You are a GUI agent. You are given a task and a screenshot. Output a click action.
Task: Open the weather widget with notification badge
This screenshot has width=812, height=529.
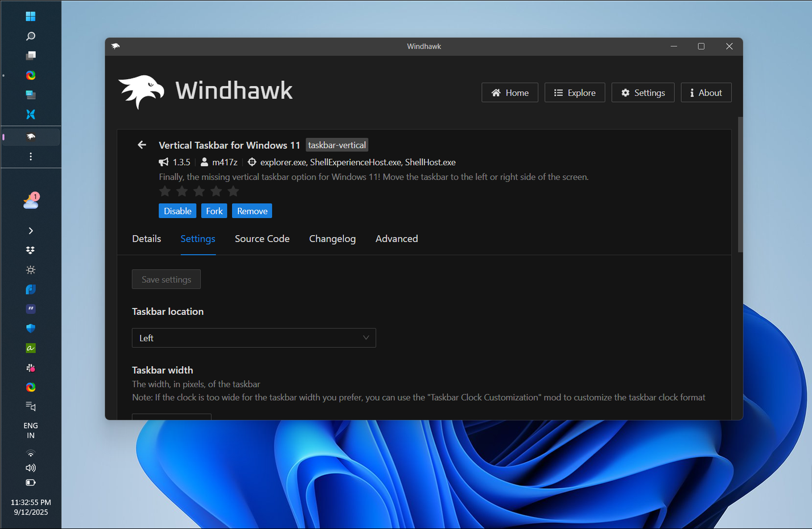30,199
